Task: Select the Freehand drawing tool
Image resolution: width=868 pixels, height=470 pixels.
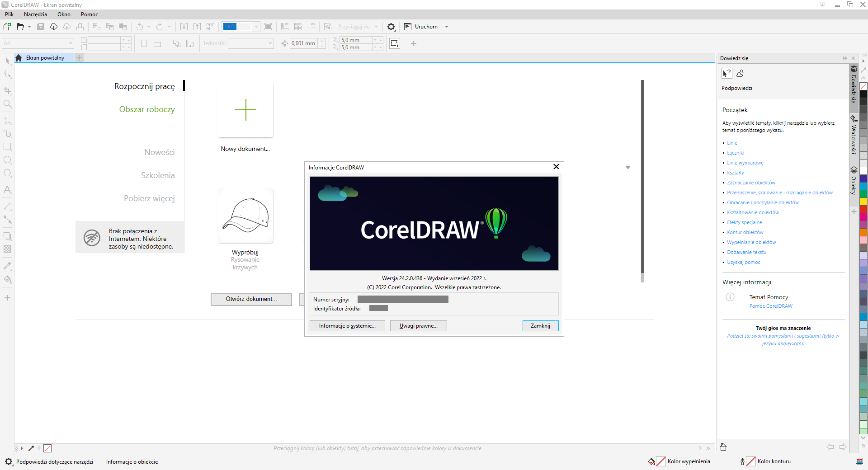Action: point(7,121)
